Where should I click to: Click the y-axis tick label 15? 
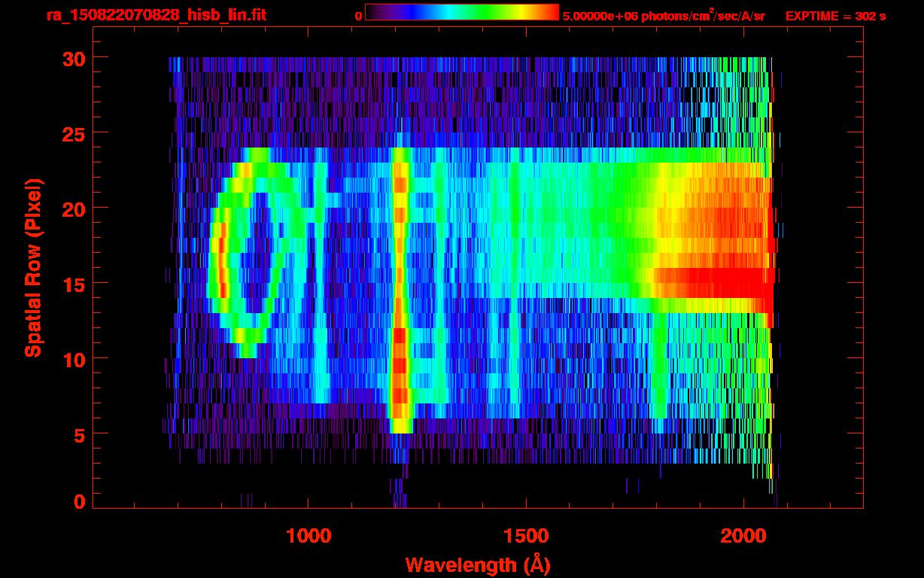click(x=74, y=284)
